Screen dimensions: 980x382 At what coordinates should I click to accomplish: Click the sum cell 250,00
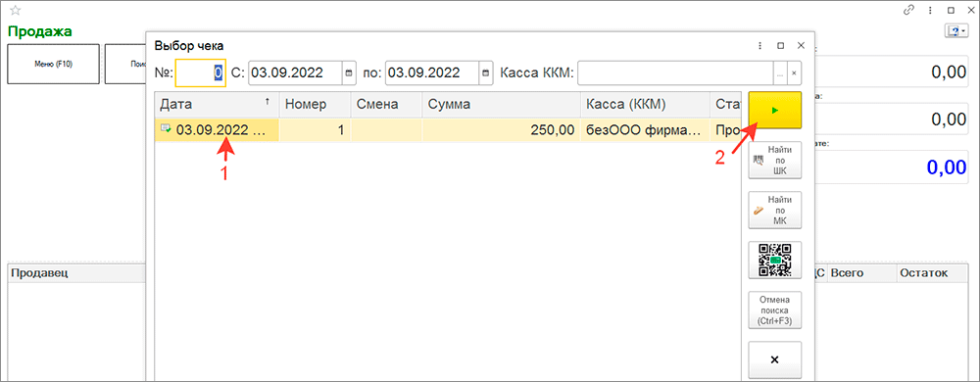501,130
